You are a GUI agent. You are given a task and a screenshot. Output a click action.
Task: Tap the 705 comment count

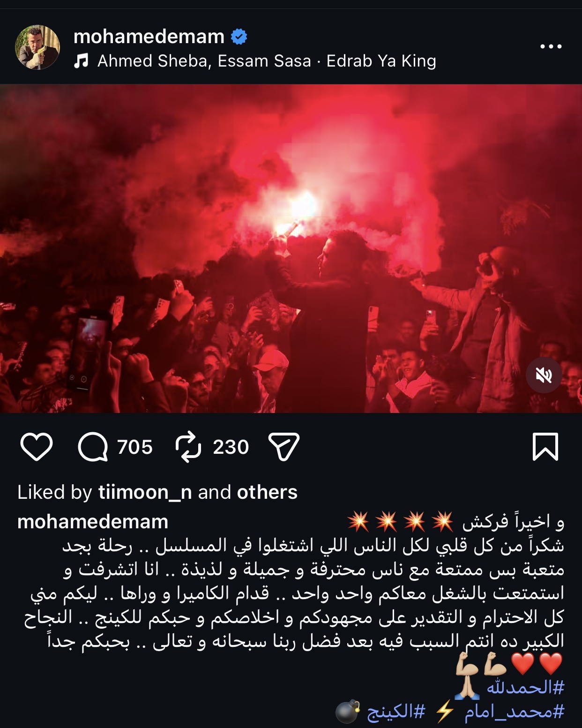tap(135, 447)
